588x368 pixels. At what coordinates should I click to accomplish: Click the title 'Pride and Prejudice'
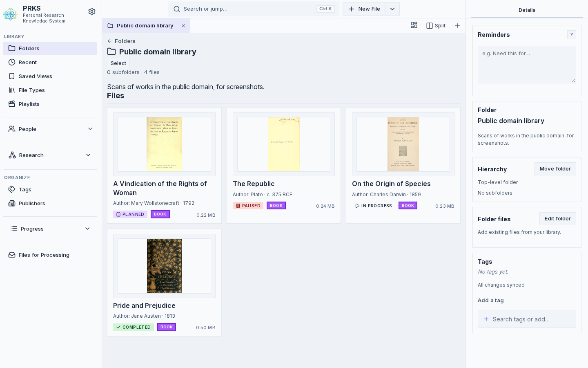click(144, 305)
